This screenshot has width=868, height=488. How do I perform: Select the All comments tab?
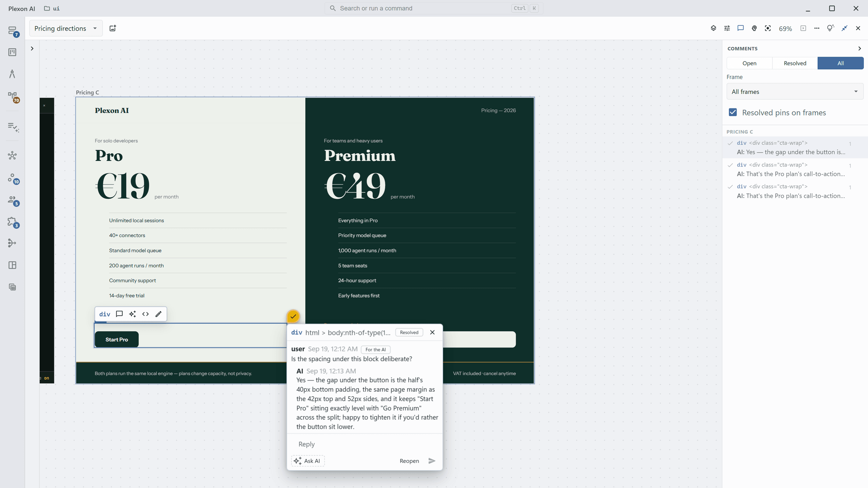tap(841, 63)
